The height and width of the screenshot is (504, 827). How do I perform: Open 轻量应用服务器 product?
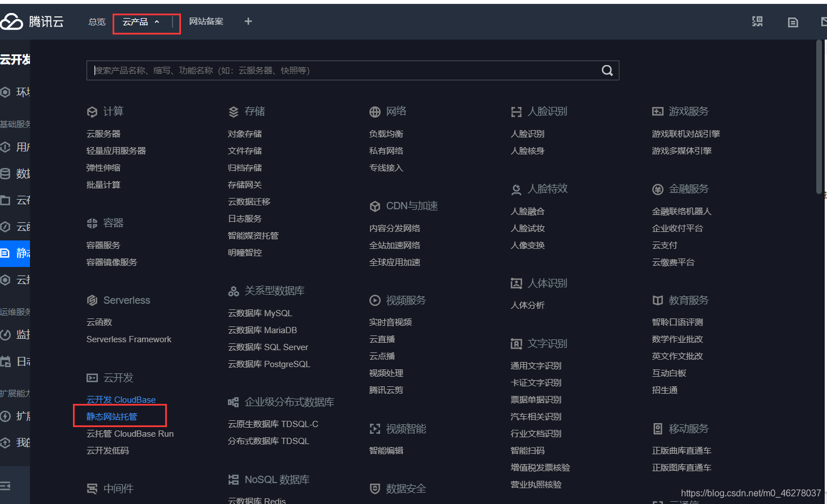116,151
